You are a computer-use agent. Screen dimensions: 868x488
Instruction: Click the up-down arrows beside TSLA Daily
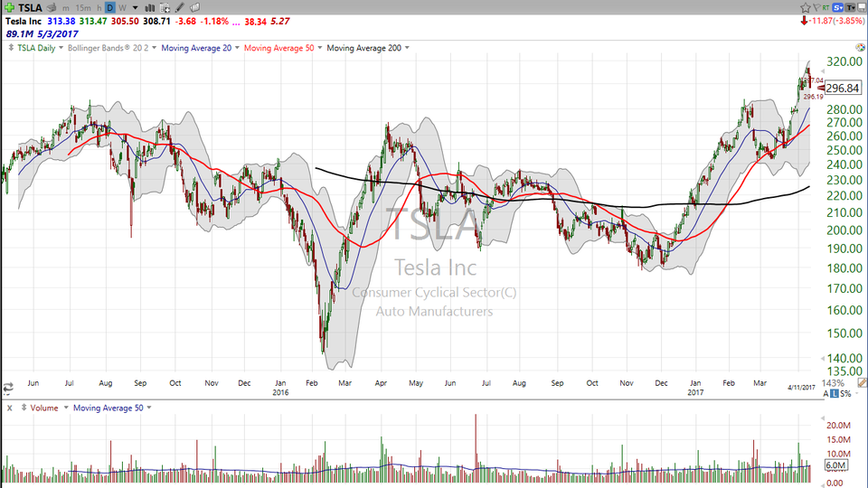click(11, 48)
